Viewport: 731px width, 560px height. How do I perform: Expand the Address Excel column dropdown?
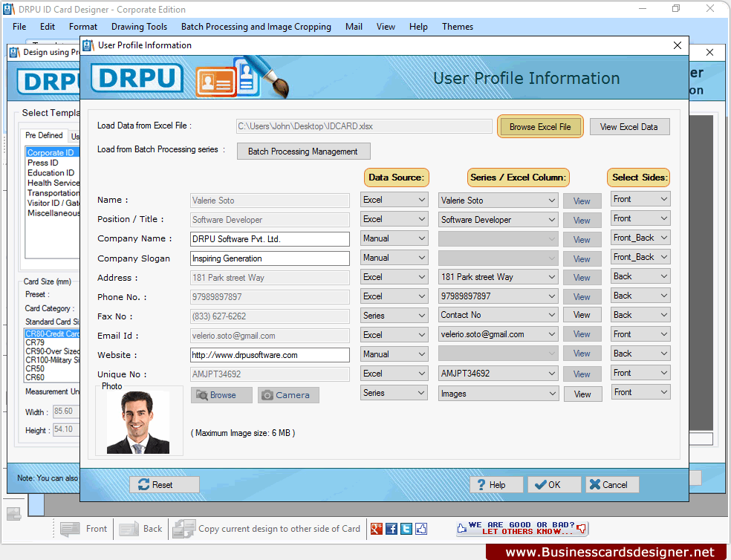coord(498,277)
